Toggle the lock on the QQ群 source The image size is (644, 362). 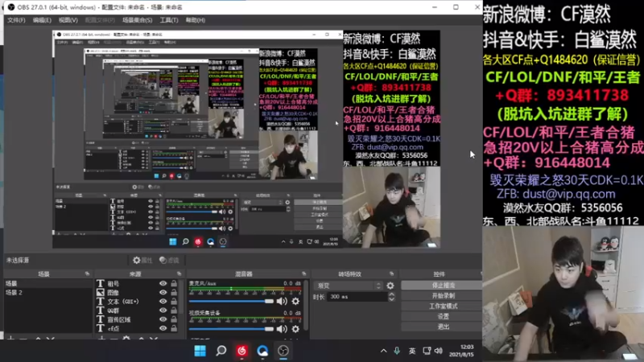click(x=174, y=311)
